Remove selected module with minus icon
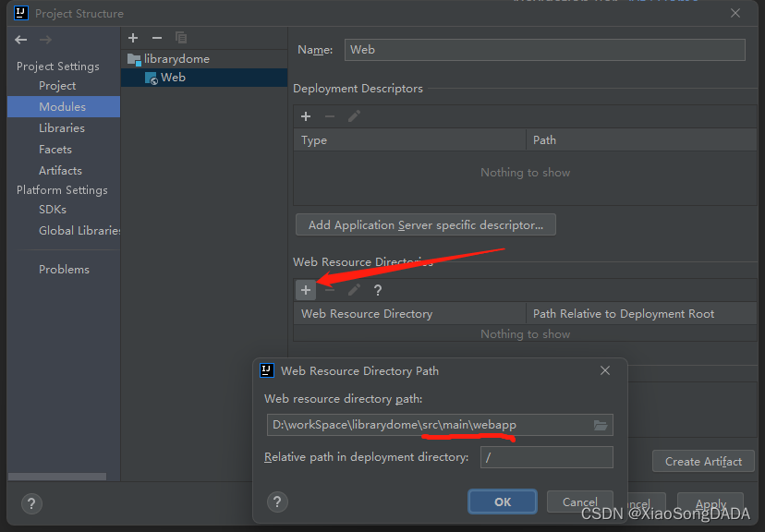Screen dimensions: 765x532 [x=157, y=38]
